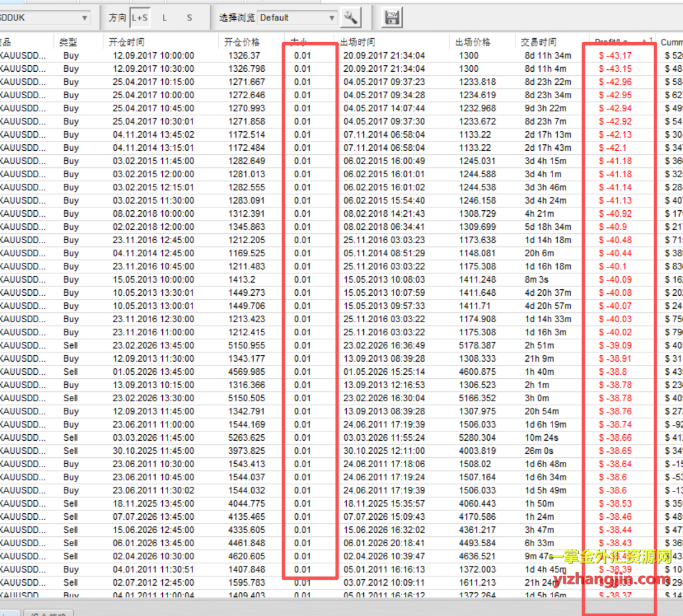The image size is (683, 616).
Task: Open view settings with the wrench icon
Action: [x=351, y=18]
